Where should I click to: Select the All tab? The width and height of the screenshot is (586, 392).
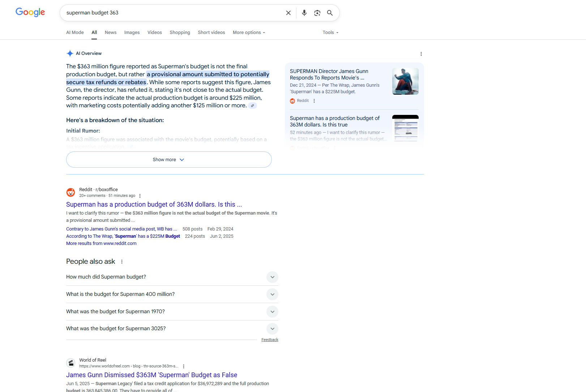[x=94, y=33]
